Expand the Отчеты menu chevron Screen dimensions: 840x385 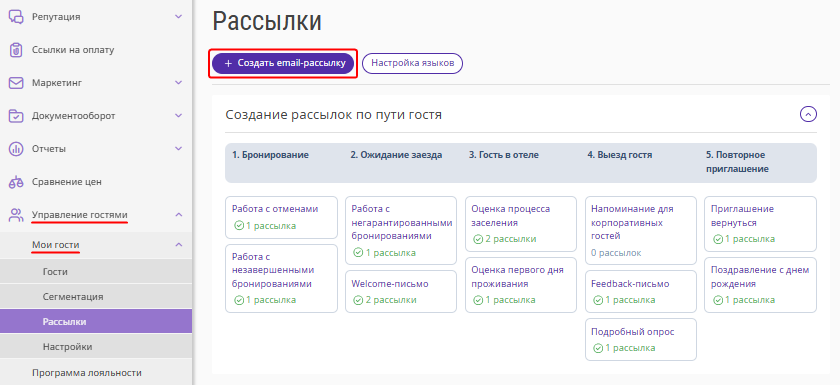click(x=179, y=149)
